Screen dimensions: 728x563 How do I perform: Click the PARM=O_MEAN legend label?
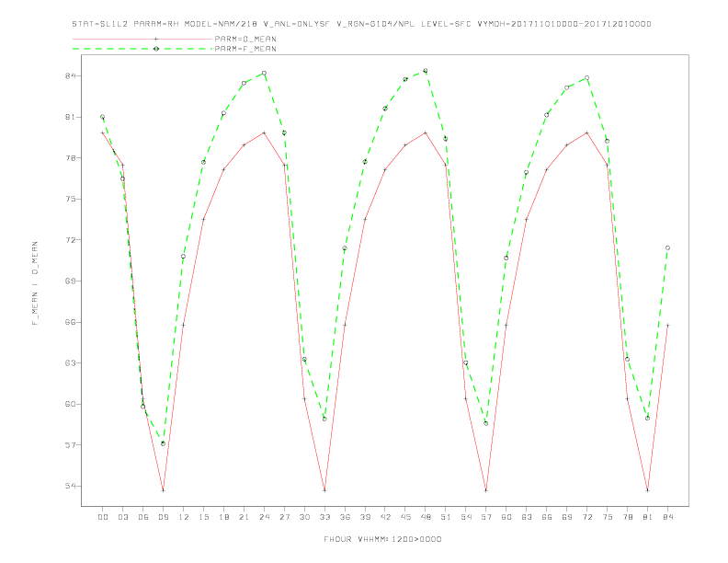[x=245, y=39]
